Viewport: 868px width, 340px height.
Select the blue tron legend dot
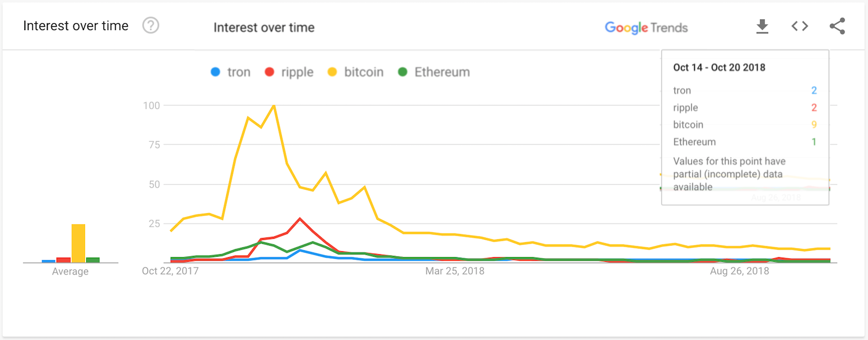tap(215, 72)
